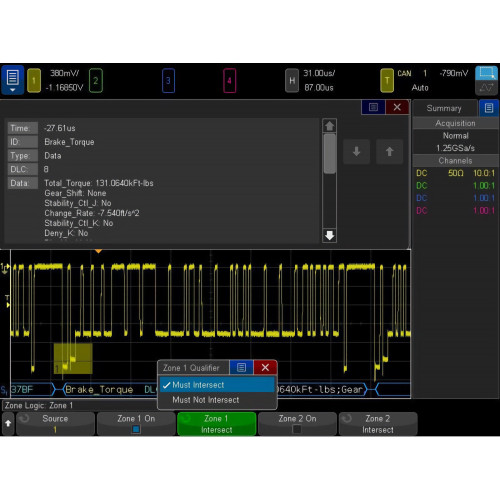Go to previous packet with up arrow
The width and height of the screenshot is (500, 500).
coord(389,152)
